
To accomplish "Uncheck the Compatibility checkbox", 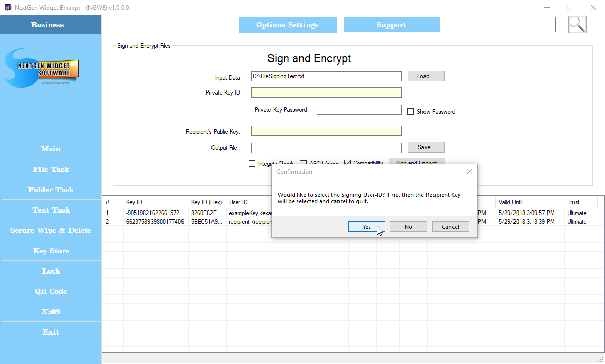I will pyautogui.click(x=347, y=163).
